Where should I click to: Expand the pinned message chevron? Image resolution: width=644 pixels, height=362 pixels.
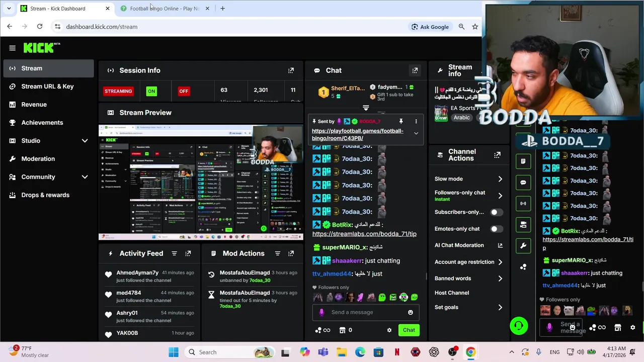click(x=416, y=134)
